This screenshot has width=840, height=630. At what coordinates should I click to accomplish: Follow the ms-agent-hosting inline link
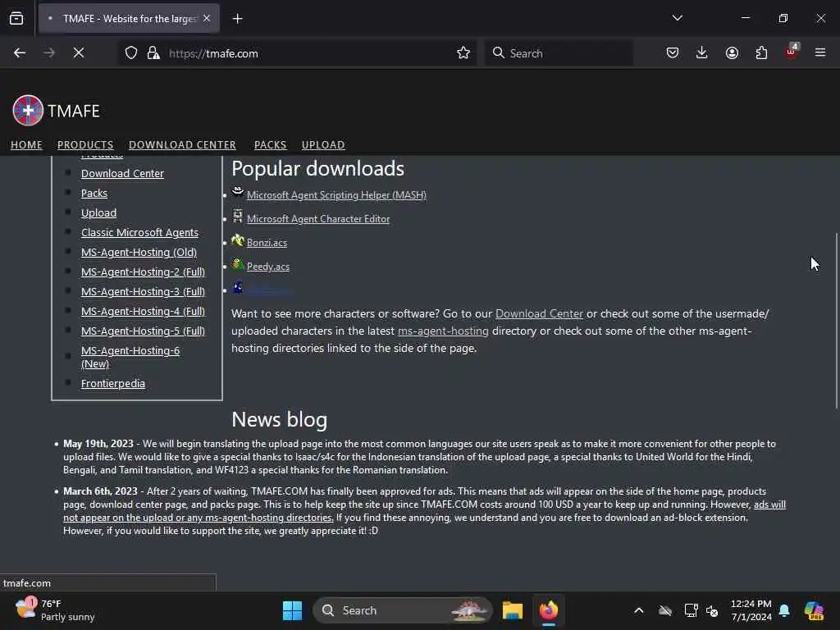pos(443,331)
